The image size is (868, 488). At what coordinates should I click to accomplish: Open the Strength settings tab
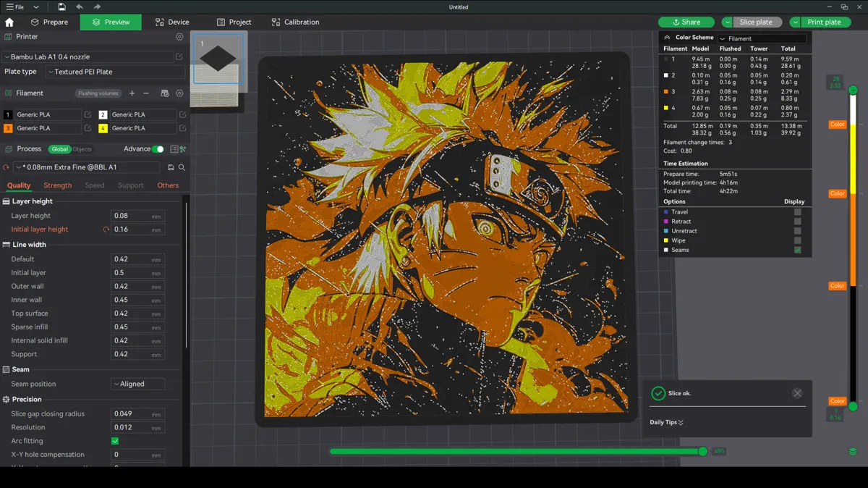coord(58,185)
